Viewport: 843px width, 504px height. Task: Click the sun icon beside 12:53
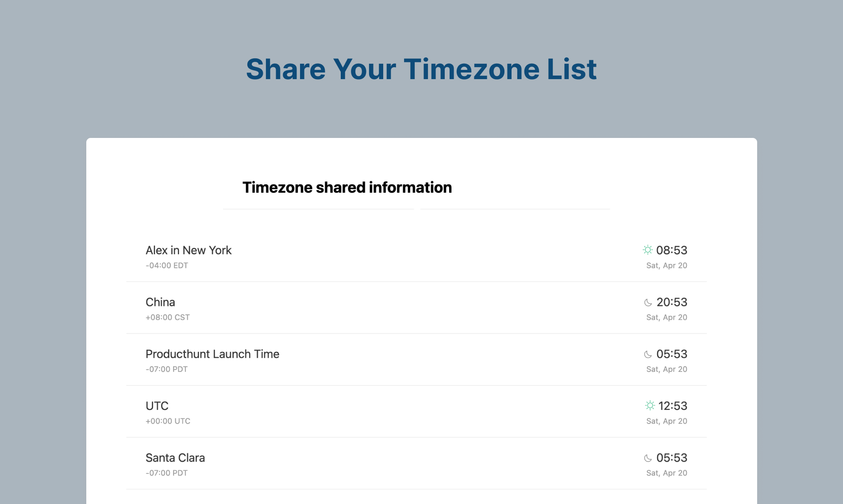pos(650,405)
